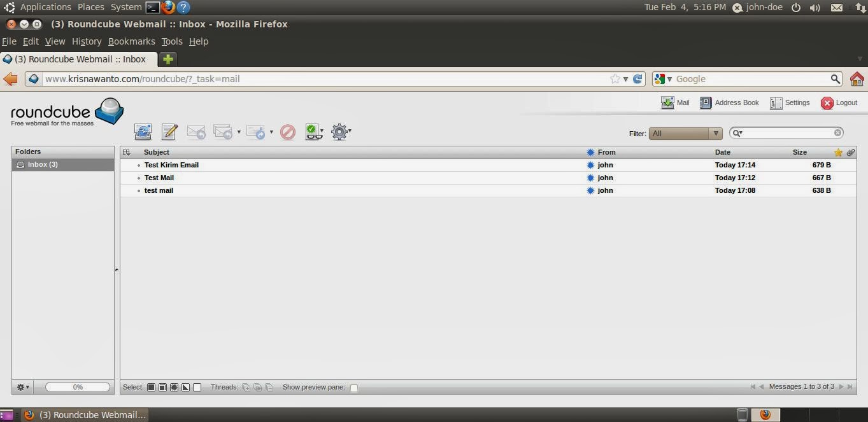This screenshot has width=868, height=422.
Task: Click the Roundcube logo
Action: click(67, 112)
